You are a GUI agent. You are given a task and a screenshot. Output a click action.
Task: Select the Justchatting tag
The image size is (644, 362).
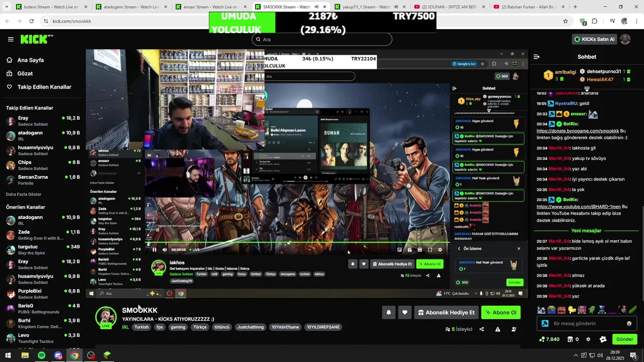coord(251,327)
